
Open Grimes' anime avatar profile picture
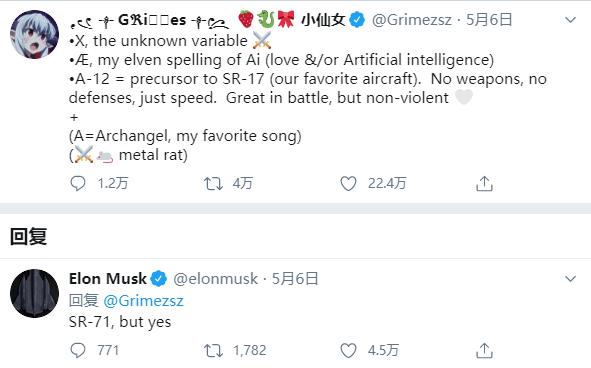click(34, 34)
